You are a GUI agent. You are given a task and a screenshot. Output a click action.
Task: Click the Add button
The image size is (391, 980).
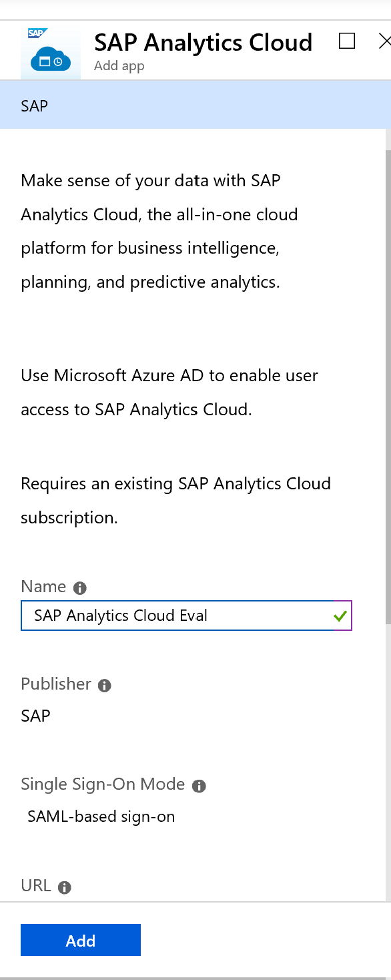click(80, 940)
